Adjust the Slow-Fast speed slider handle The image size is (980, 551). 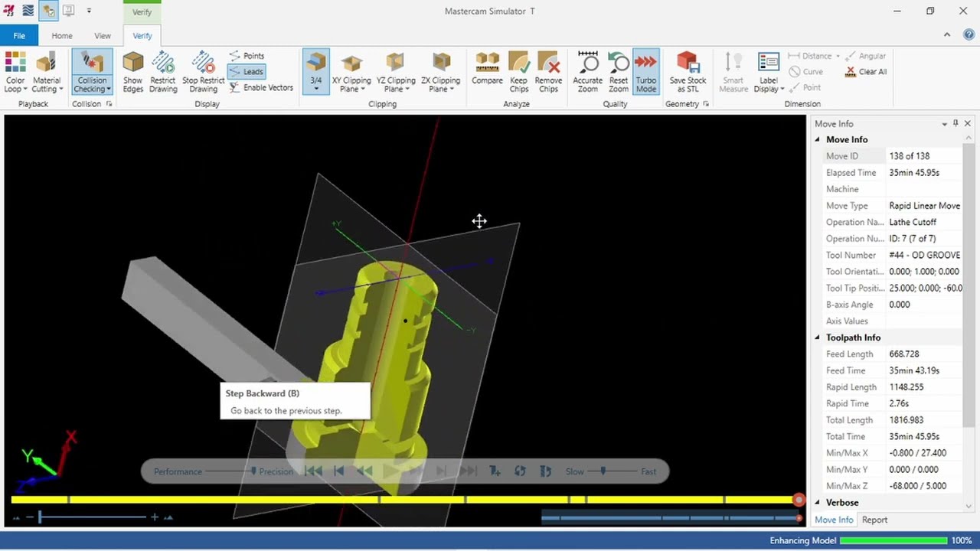(603, 471)
